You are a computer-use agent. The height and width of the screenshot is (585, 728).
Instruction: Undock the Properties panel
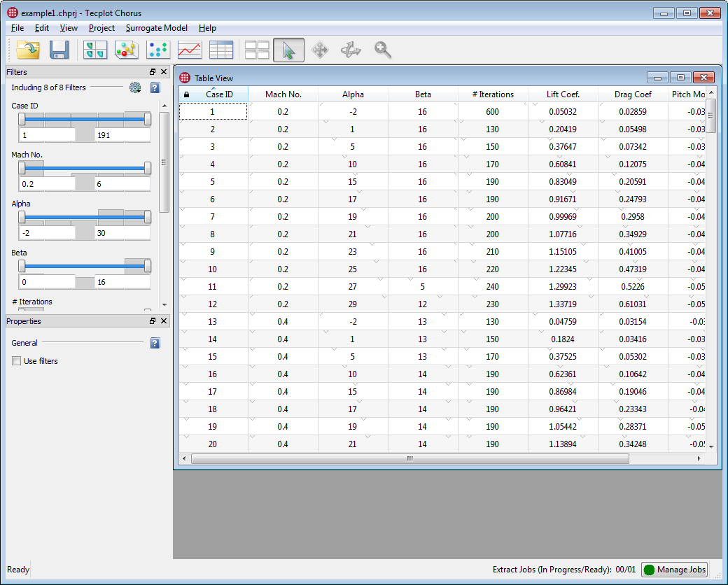pos(153,320)
